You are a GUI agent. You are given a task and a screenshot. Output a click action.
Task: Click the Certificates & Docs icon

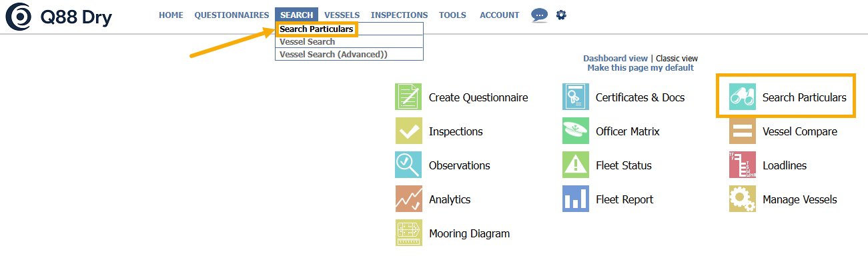575,97
